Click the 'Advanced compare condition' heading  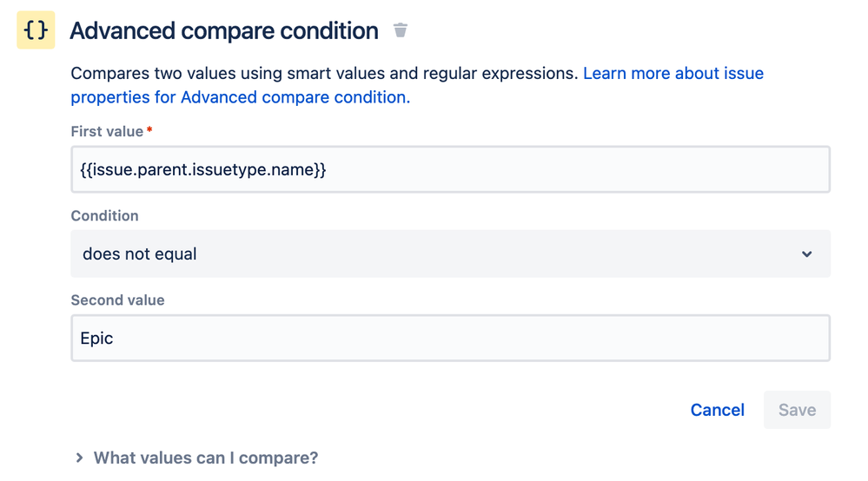tap(224, 31)
